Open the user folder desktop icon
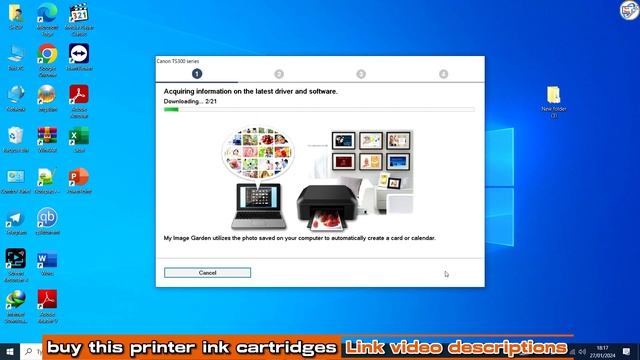Viewport: 640px width, 360px height. [x=16, y=17]
